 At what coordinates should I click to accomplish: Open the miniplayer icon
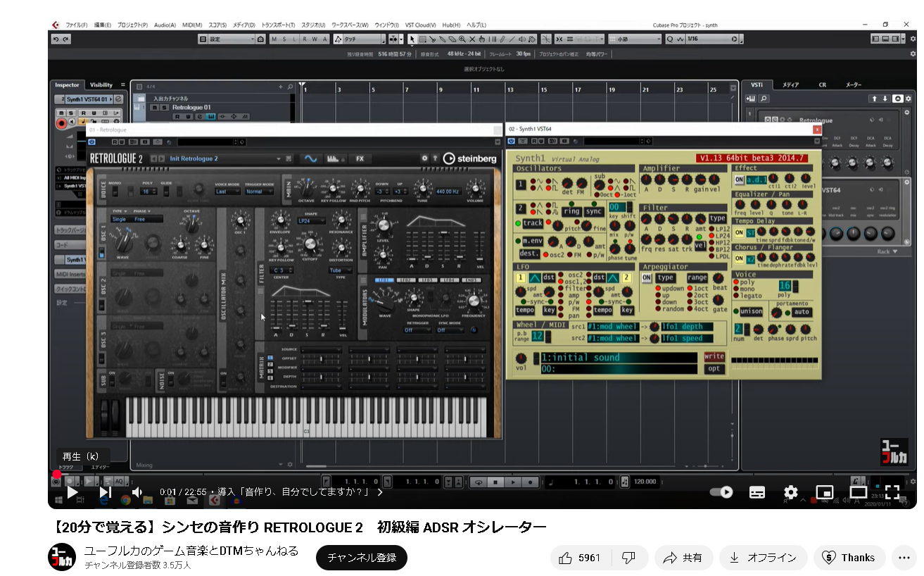(825, 492)
